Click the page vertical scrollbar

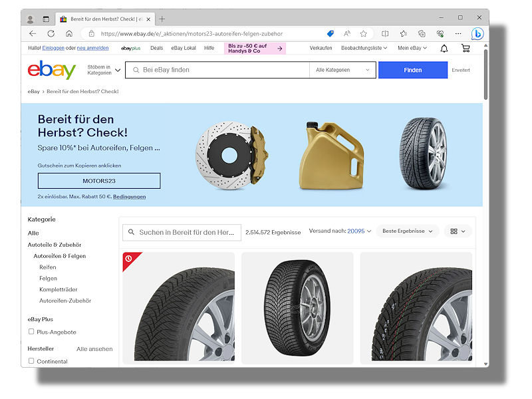pos(486,74)
